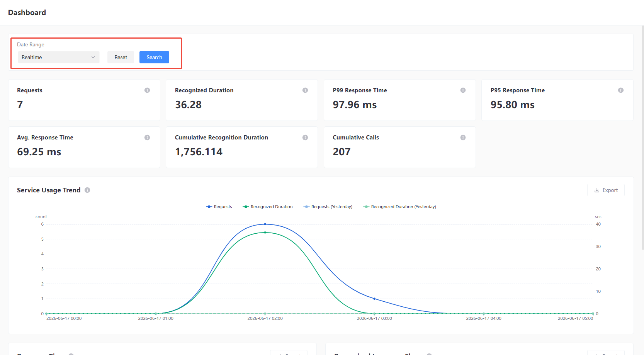Click the page vertical scrollbar
Image resolution: width=644 pixels, height=355 pixels.
642,138
